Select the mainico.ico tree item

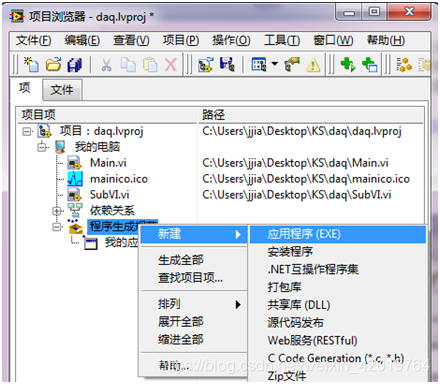click(119, 179)
